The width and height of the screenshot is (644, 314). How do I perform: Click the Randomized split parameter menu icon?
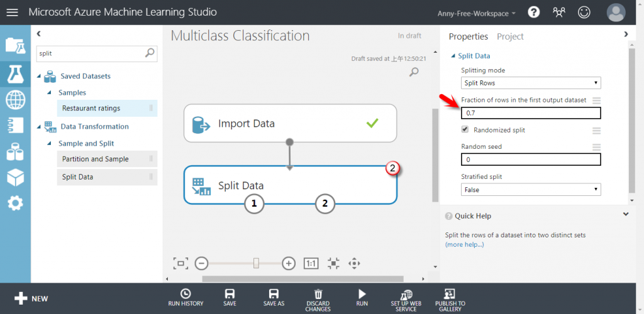[x=596, y=131]
